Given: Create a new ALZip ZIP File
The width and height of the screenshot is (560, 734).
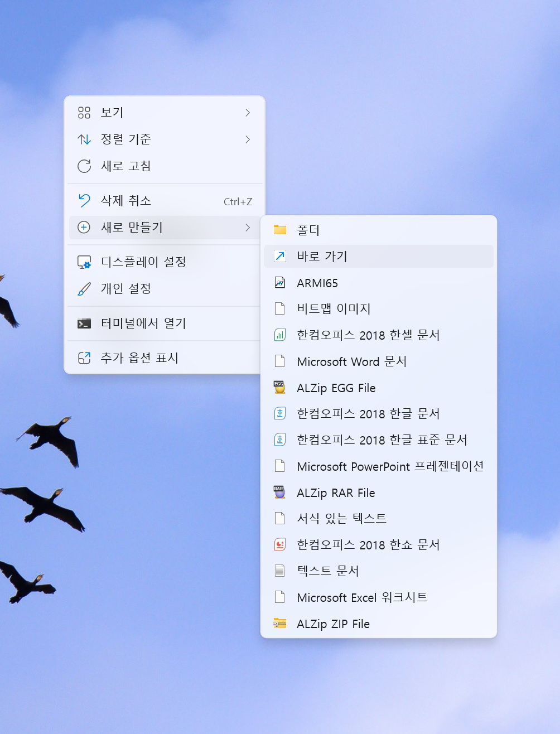Looking at the screenshot, I should [379, 623].
